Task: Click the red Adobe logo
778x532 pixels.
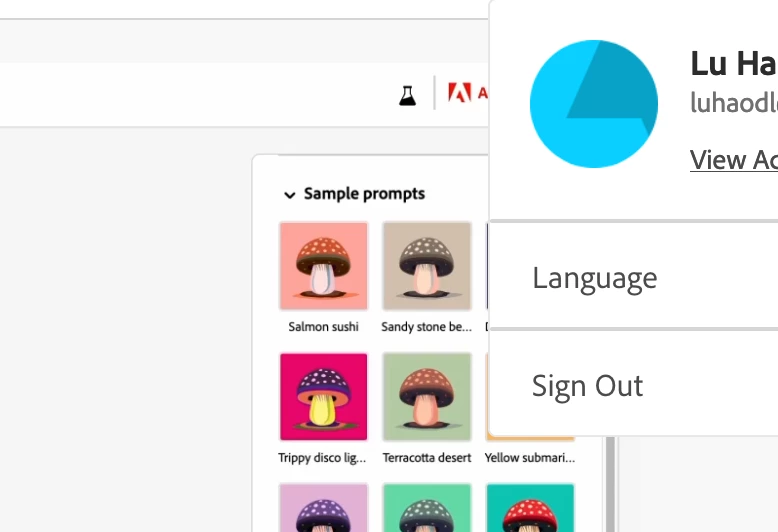Action: [x=459, y=93]
